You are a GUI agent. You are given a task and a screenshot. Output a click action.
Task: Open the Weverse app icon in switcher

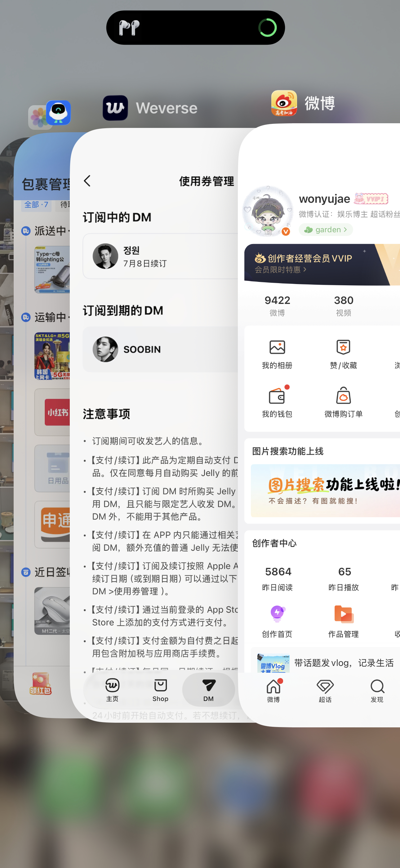click(x=115, y=108)
